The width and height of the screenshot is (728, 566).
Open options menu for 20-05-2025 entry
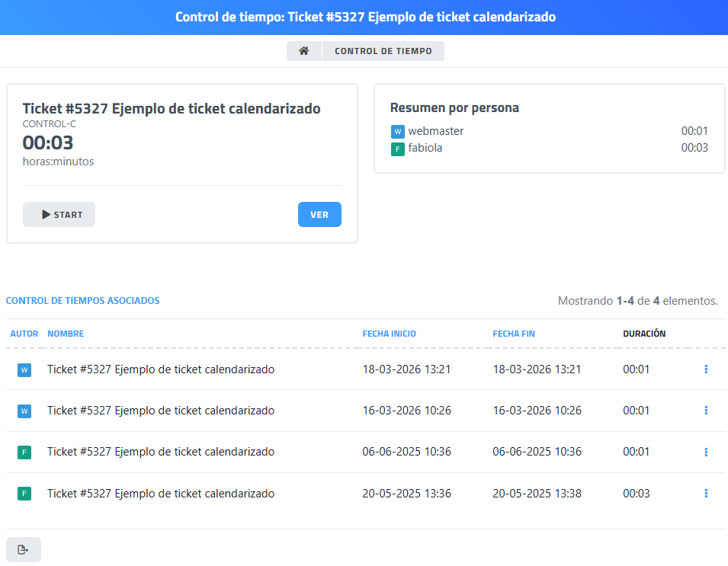pyautogui.click(x=706, y=494)
